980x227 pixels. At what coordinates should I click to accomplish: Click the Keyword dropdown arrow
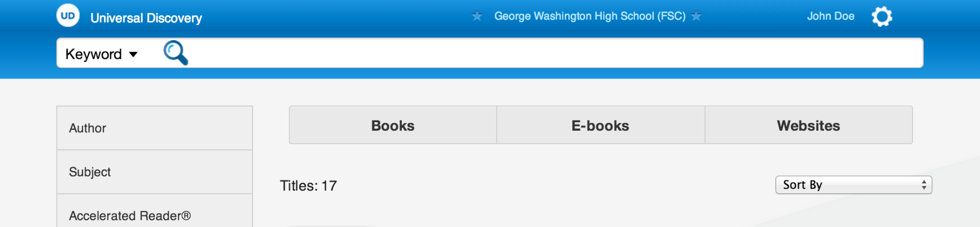[134, 55]
